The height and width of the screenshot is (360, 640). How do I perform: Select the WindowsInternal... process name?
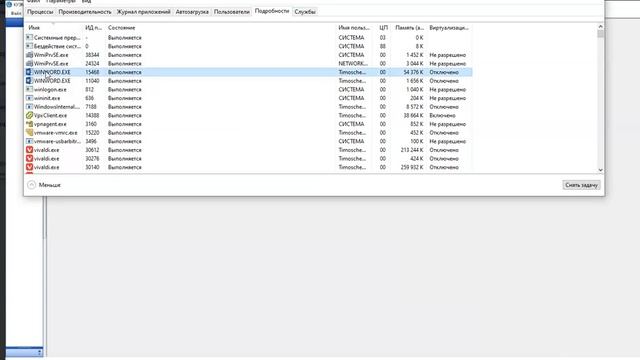(57, 107)
